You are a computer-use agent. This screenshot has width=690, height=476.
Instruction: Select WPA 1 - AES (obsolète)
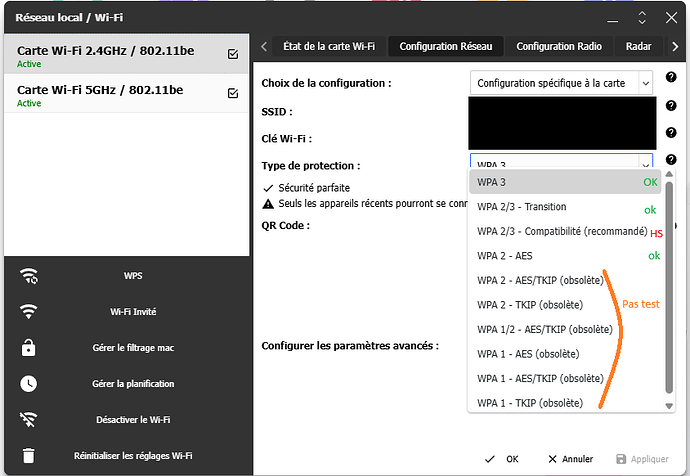pyautogui.click(x=565, y=354)
